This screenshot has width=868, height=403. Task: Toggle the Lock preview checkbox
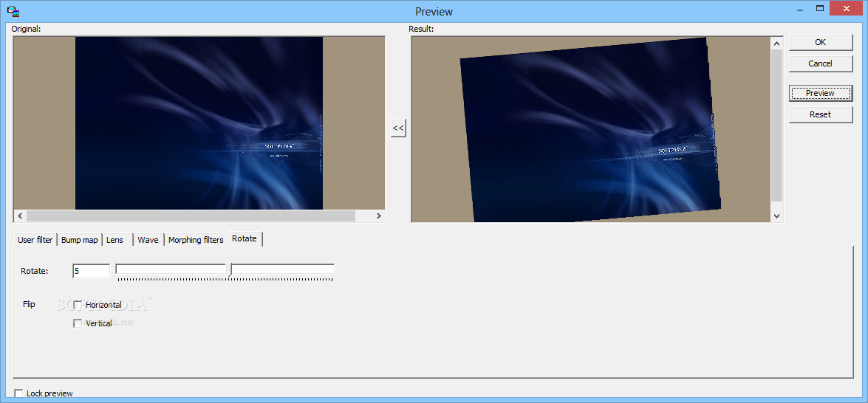pos(18,393)
